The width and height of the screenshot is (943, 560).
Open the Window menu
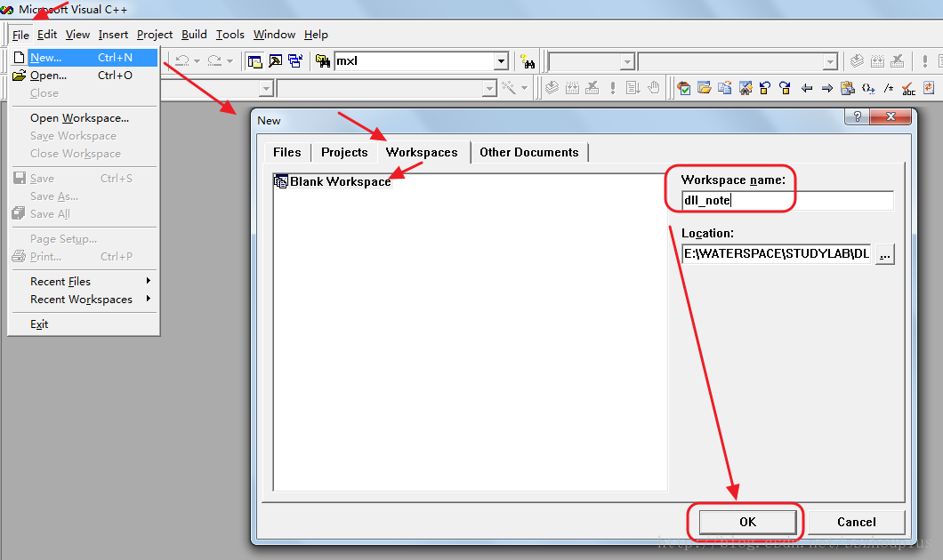pyautogui.click(x=274, y=35)
